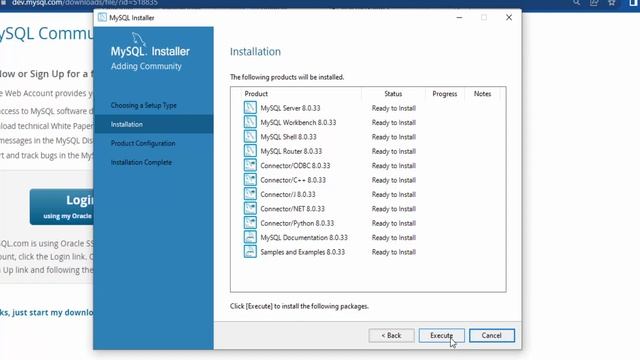Select the Product Configuration step

click(x=143, y=143)
